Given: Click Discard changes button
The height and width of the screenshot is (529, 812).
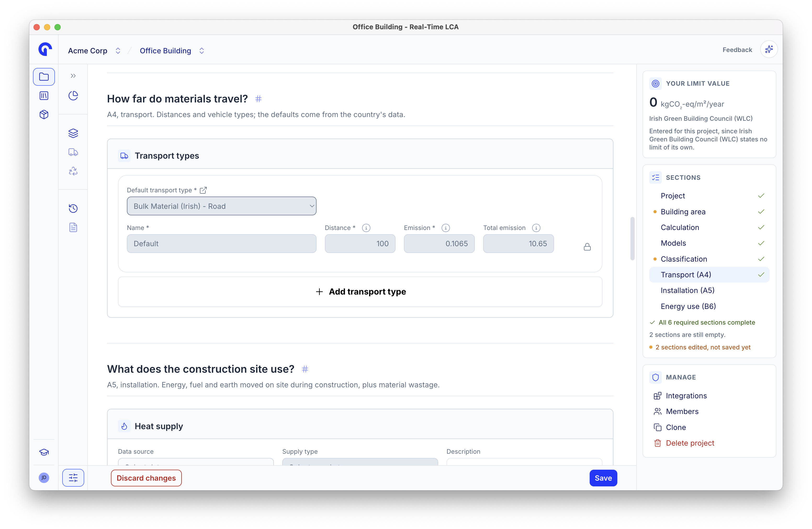Looking at the screenshot, I should pos(146,478).
